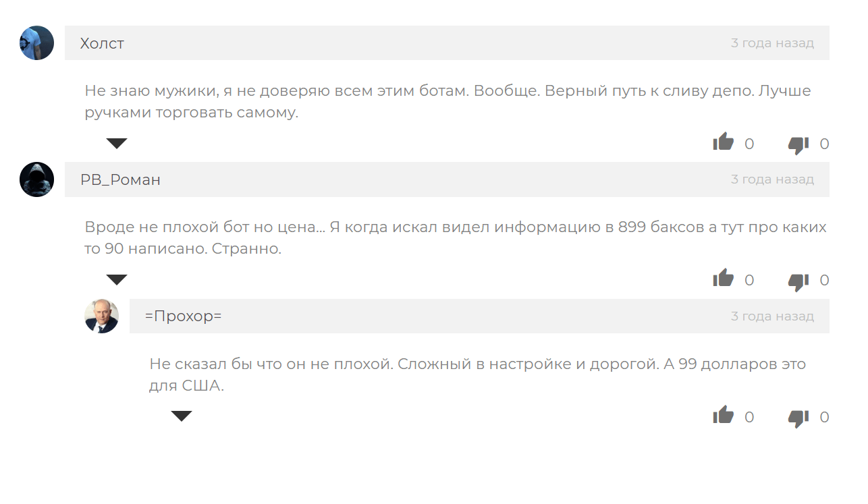Viewport: 868px width, 504px height.
Task: Click the reply text about 99 долларов
Action: [x=477, y=374]
